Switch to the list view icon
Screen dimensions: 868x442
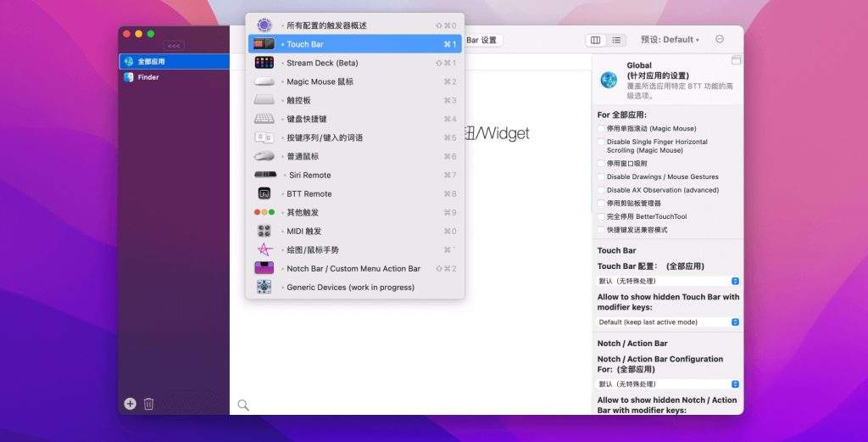tap(616, 40)
